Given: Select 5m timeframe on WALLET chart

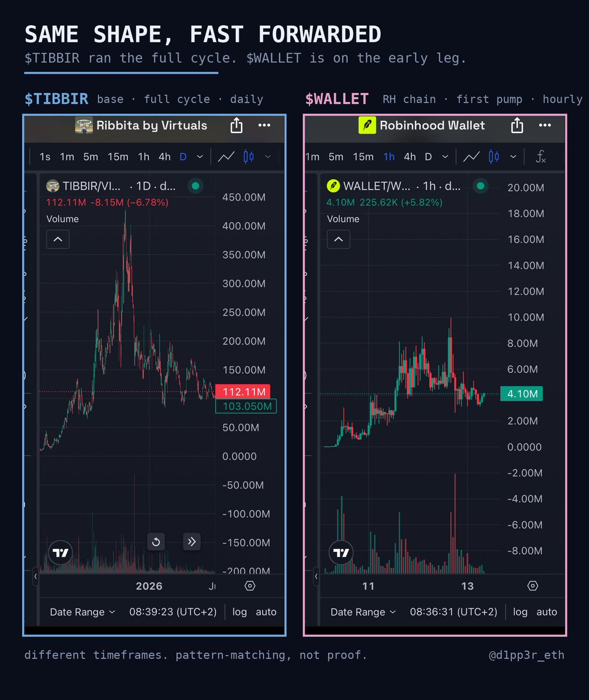Looking at the screenshot, I should [x=336, y=156].
